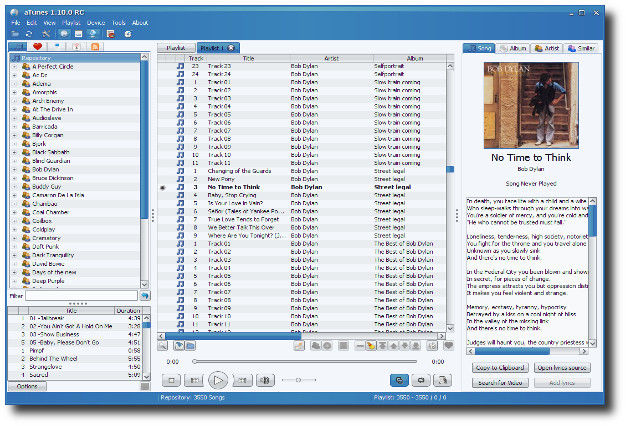626x426 pixels.
Task: Expand the Black Sabbath artist node
Action: coord(15,152)
